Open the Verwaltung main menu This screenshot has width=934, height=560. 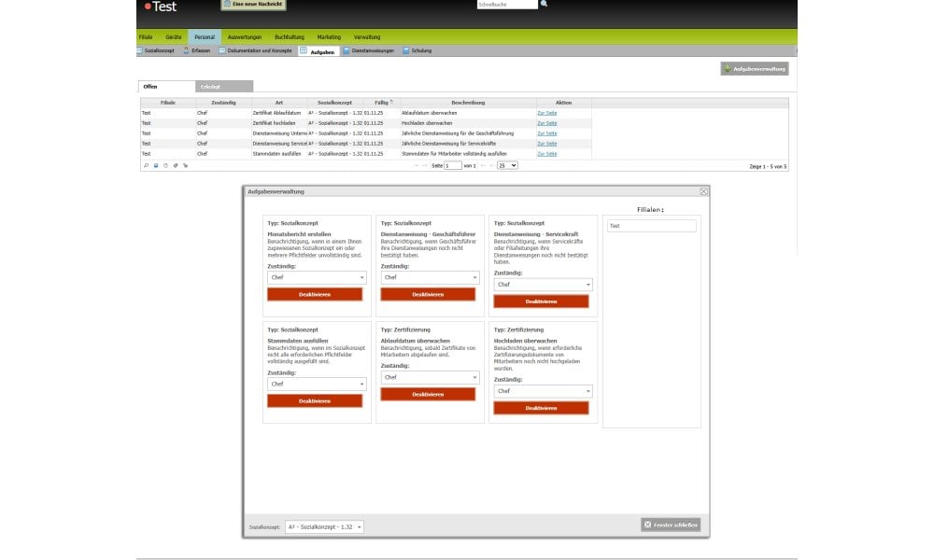pos(367,37)
